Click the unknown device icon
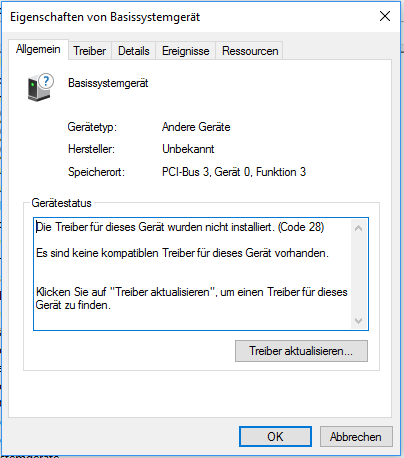The image size is (404, 458). (40, 87)
